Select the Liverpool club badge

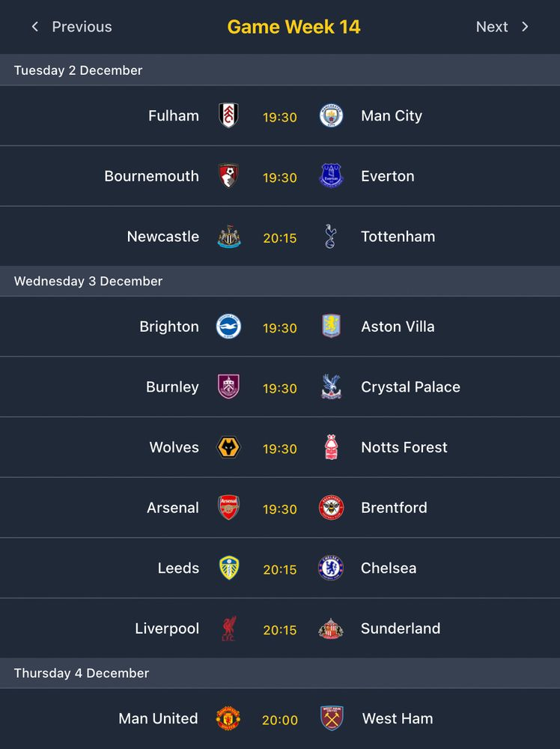click(228, 628)
